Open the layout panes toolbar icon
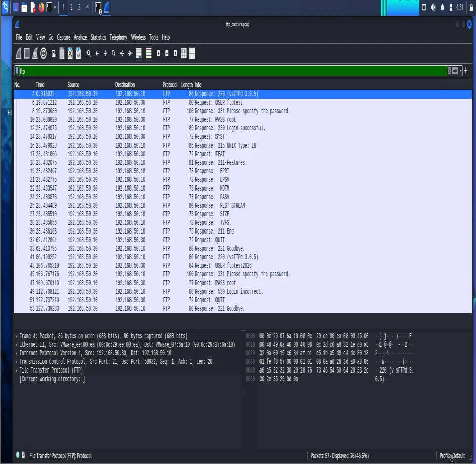 coord(192,54)
